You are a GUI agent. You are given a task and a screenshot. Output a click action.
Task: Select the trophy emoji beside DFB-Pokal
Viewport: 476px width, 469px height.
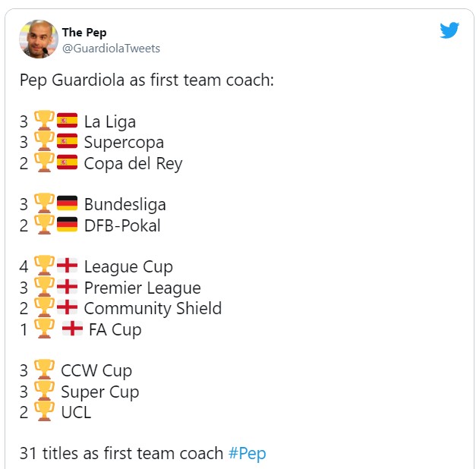pyautogui.click(x=44, y=225)
